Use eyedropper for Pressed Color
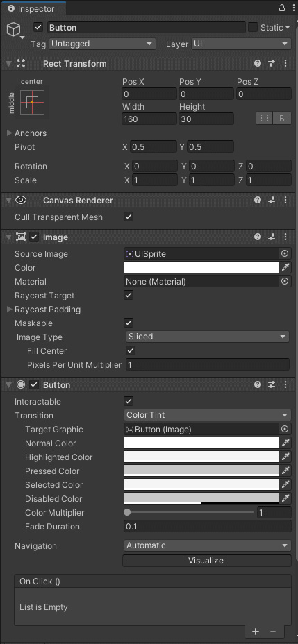This screenshot has height=644, width=298. [285, 471]
